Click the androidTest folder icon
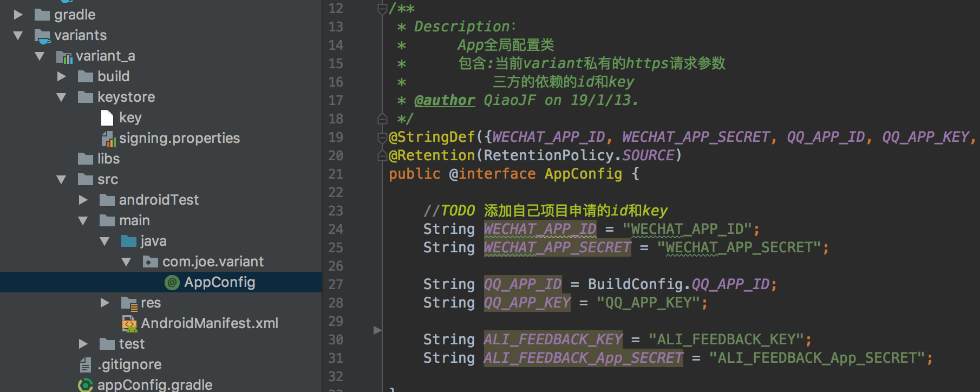This screenshot has width=980, height=392. pyautogui.click(x=107, y=200)
